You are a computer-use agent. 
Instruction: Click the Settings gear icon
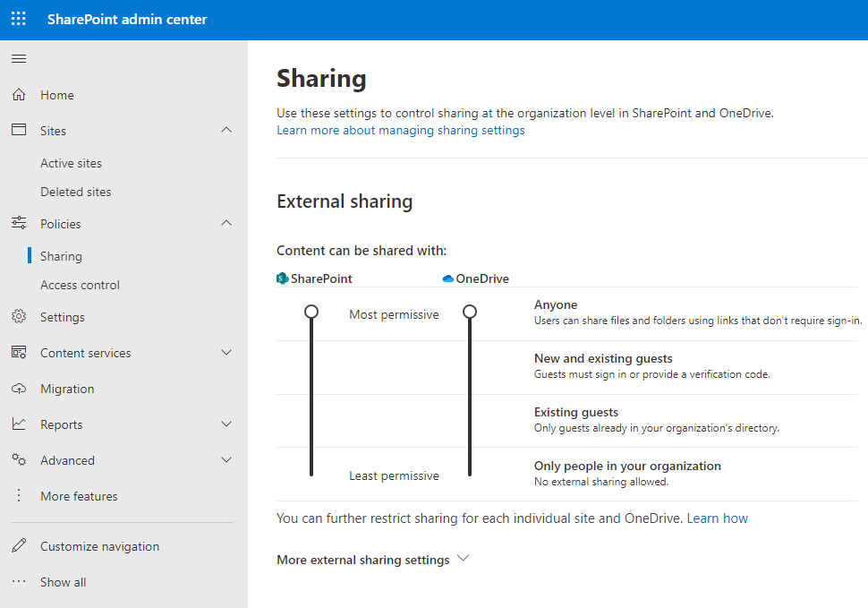click(19, 317)
